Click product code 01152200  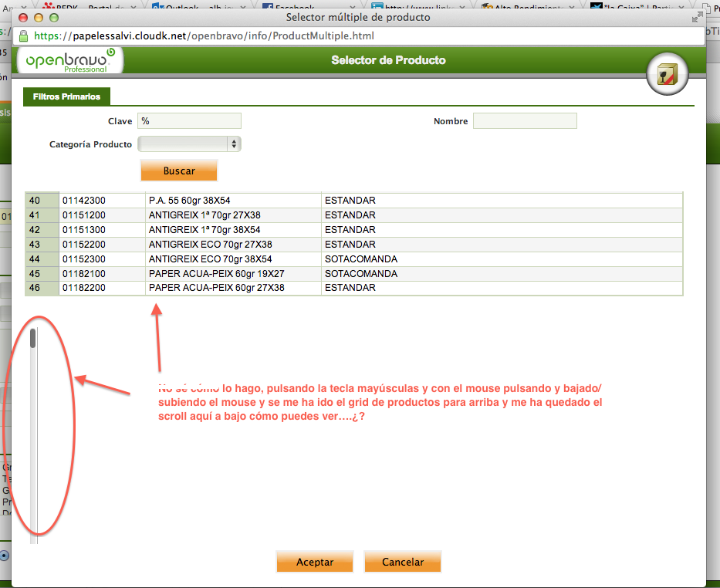click(84, 245)
